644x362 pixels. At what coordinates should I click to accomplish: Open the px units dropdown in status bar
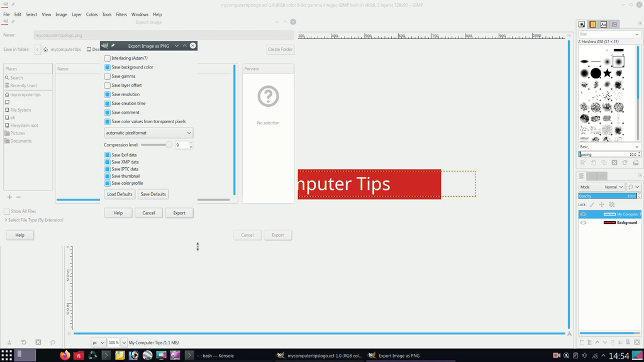[x=99, y=343]
